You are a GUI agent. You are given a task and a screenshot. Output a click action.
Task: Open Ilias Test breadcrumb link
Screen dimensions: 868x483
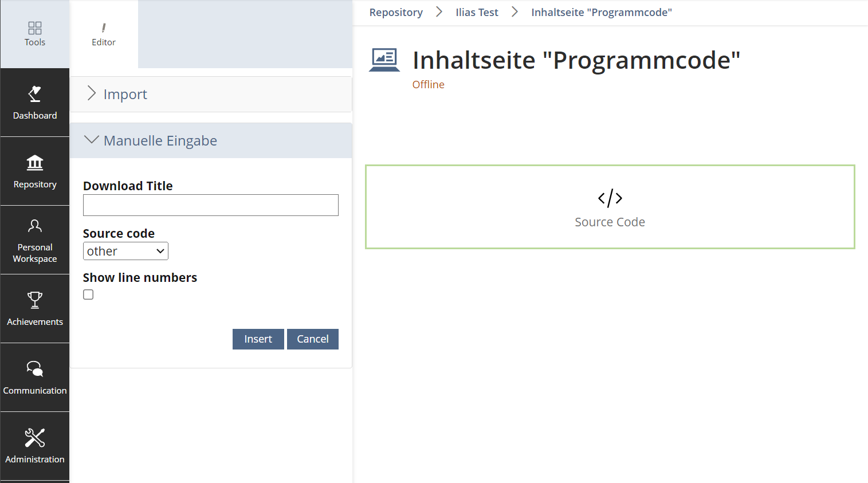click(477, 12)
